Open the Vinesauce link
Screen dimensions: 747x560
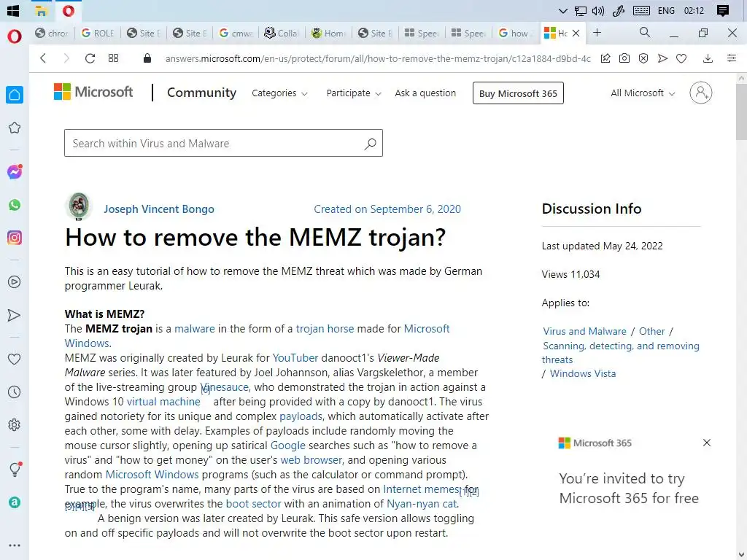pos(225,387)
